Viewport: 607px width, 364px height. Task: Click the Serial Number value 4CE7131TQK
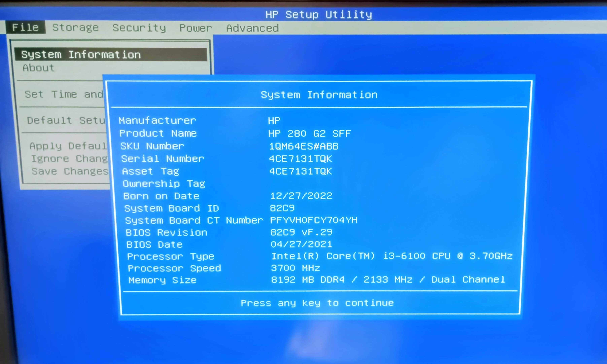coord(301,159)
